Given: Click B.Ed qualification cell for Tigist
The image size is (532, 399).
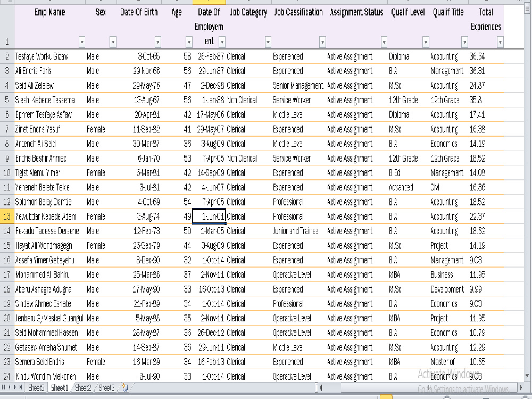Looking at the screenshot, I should [408, 173].
